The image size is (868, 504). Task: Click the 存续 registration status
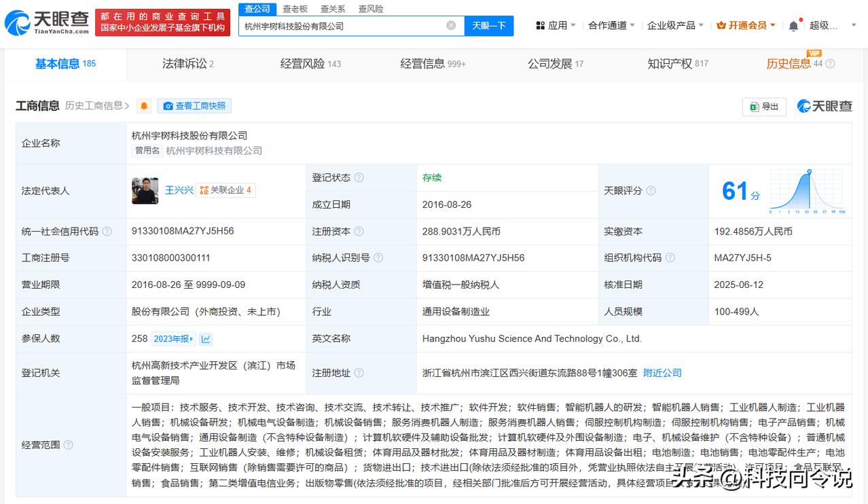click(x=432, y=177)
